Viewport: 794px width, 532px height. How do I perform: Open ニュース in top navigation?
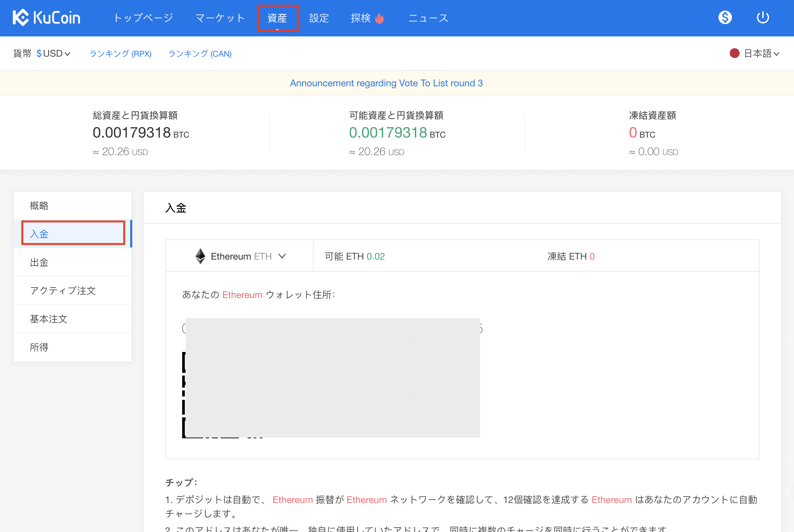[x=428, y=18]
